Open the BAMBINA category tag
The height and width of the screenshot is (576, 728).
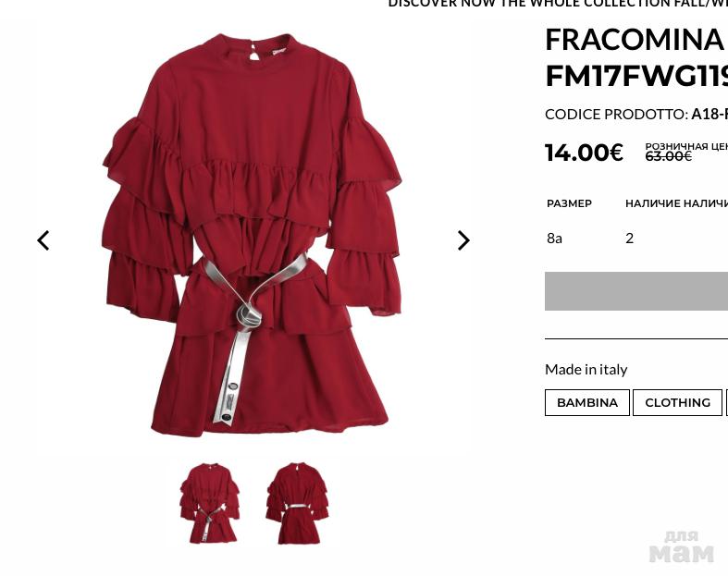pyautogui.click(x=586, y=402)
